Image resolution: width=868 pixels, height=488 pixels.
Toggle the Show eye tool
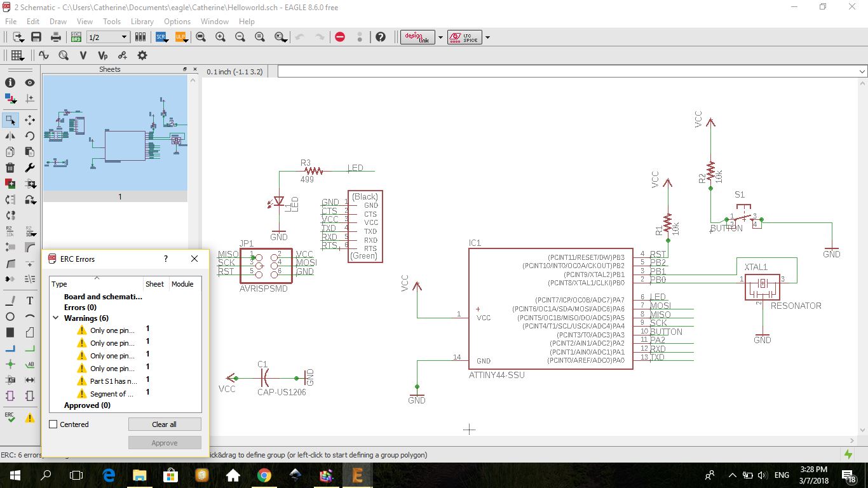tap(30, 83)
